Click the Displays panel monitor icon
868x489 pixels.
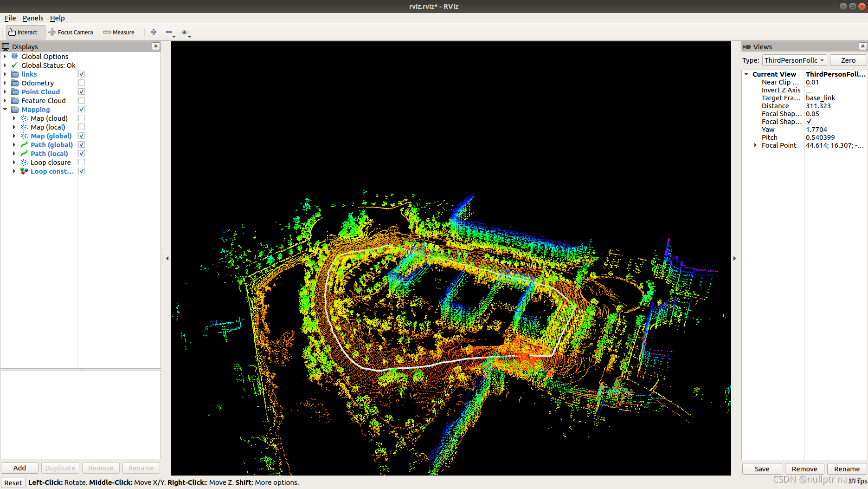[6, 46]
